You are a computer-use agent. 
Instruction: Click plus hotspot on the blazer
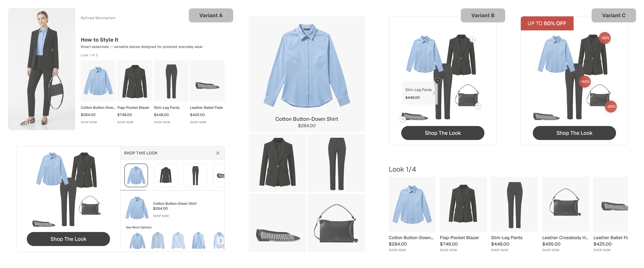coord(472,40)
